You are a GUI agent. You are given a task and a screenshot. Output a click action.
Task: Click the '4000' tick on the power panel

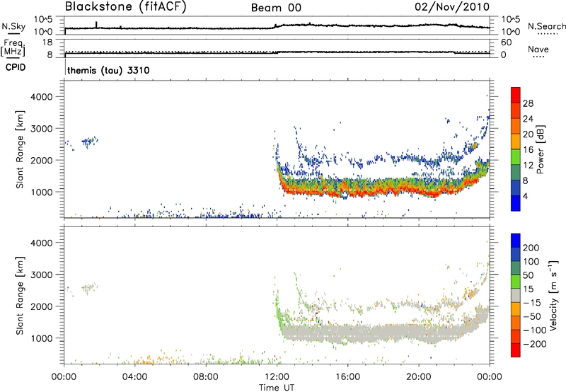[42, 97]
